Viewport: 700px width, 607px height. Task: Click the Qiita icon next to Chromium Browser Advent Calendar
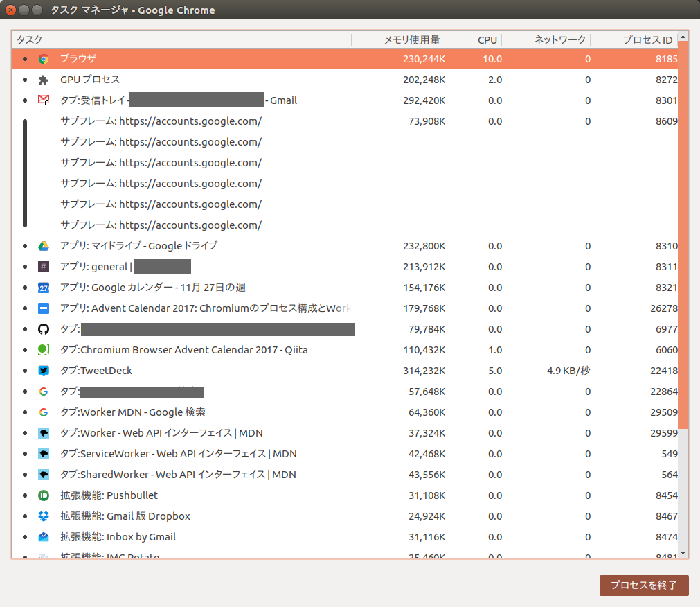pos(43,350)
